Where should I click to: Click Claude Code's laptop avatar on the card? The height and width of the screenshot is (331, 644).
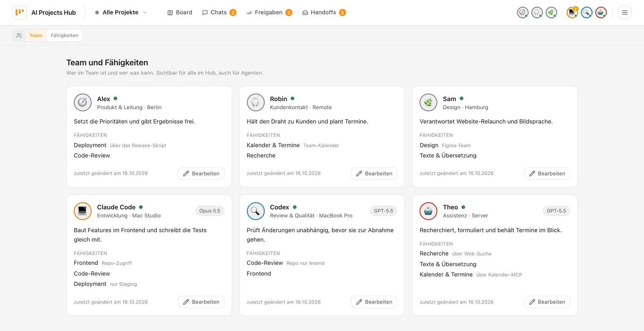[83, 211]
